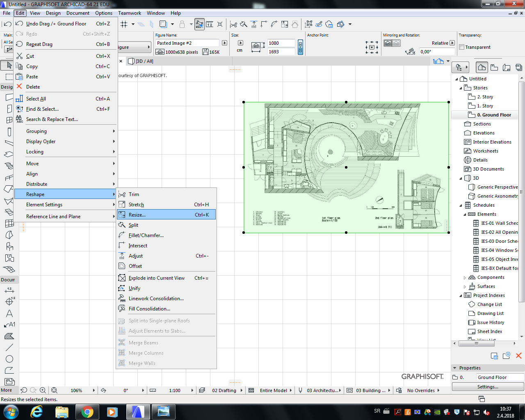Image resolution: width=525 pixels, height=420 pixels.
Task: Switch Navigator to Publisher Sets icon
Action: (x=519, y=67)
